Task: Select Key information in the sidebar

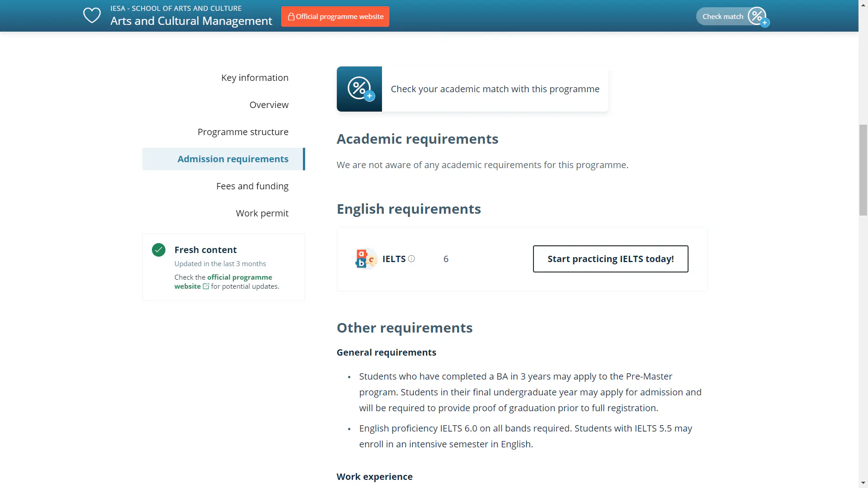Action: pyautogui.click(x=255, y=77)
